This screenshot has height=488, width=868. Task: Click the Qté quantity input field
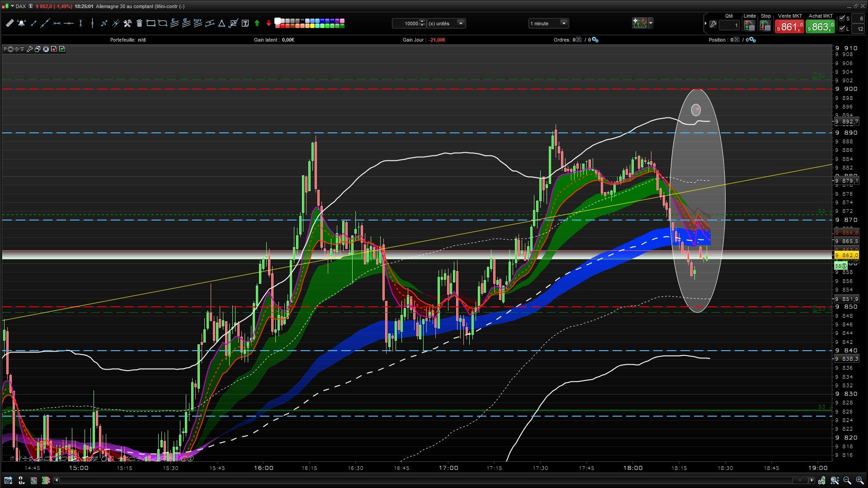tap(729, 25)
